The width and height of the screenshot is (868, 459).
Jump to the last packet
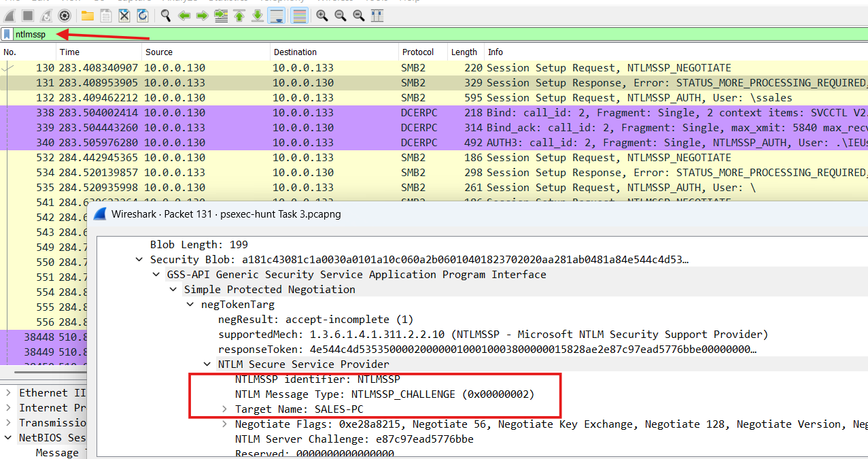coord(257,15)
